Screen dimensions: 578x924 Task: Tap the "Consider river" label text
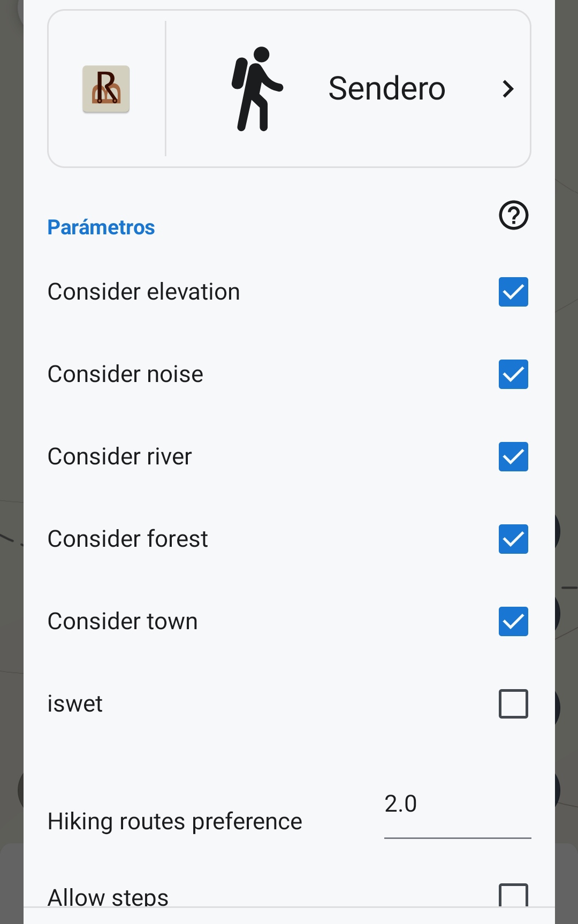point(119,457)
